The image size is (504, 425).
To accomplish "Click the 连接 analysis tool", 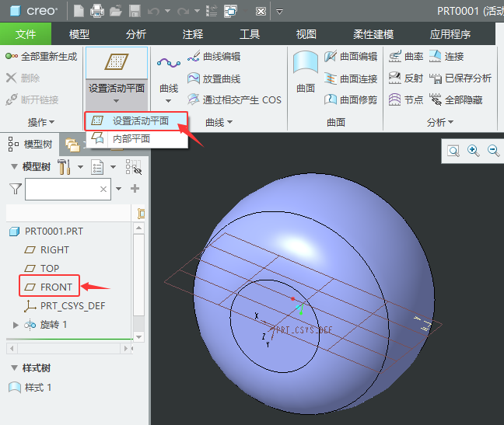I will pyautogui.click(x=446, y=57).
